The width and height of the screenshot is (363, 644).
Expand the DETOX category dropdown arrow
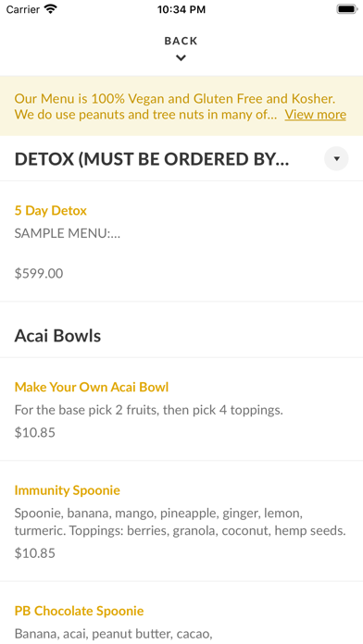pos(336,158)
